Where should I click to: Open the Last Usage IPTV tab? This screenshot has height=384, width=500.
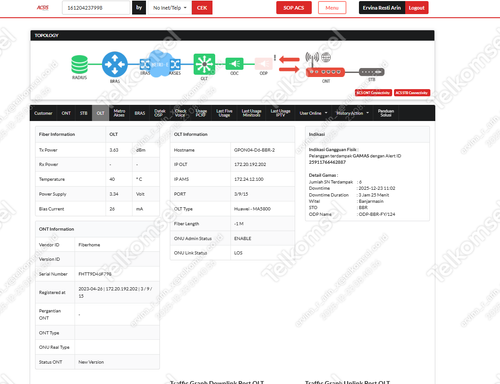[x=280, y=113]
